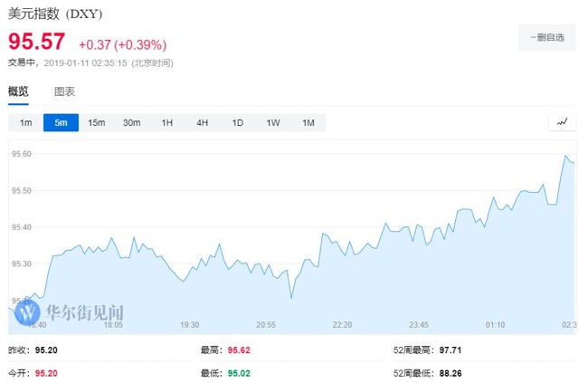588x383 pixels.
Task: Switch to the 概览 tab
Action: 18,91
